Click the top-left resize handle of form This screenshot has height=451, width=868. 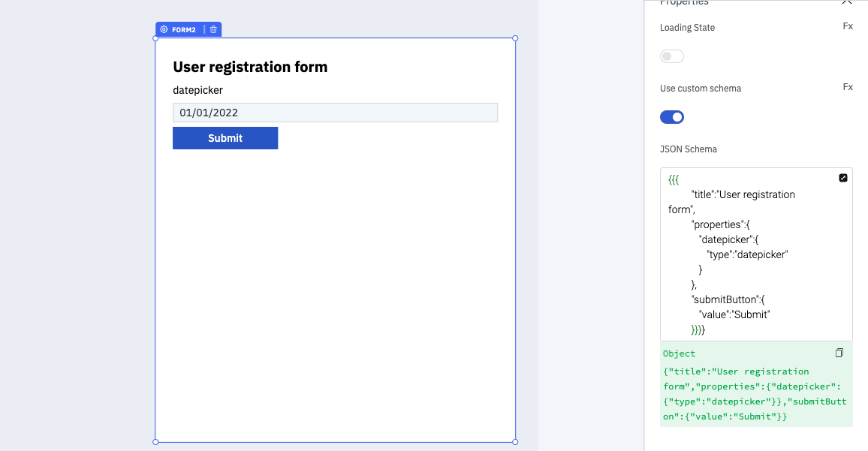155,38
